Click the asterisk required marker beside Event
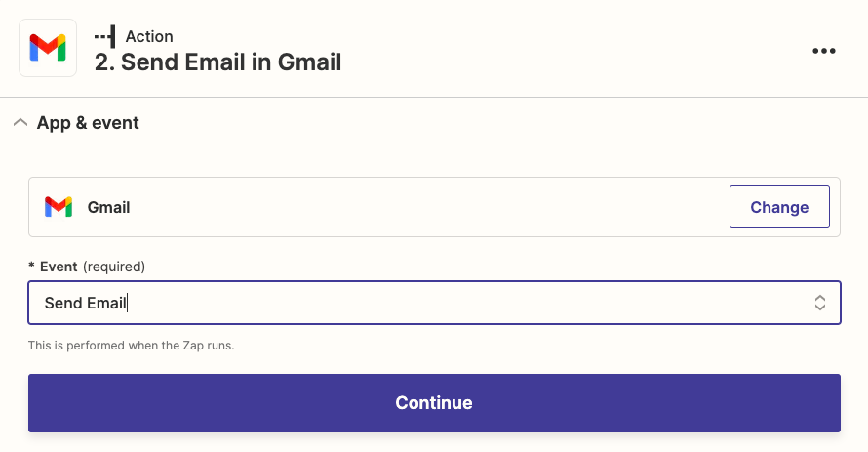868x452 pixels. pyautogui.click(x=31, y=266)
